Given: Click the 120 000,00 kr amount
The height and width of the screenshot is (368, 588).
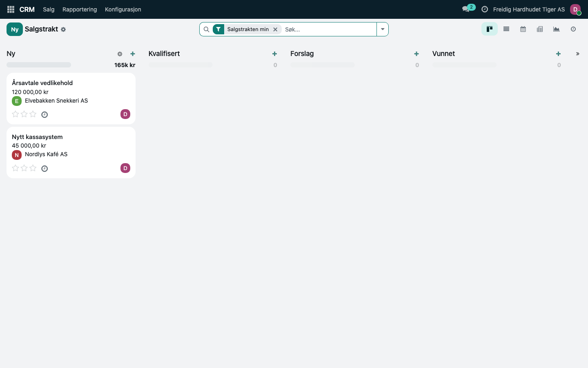Looking at the screenshot, I should (30, 92).
